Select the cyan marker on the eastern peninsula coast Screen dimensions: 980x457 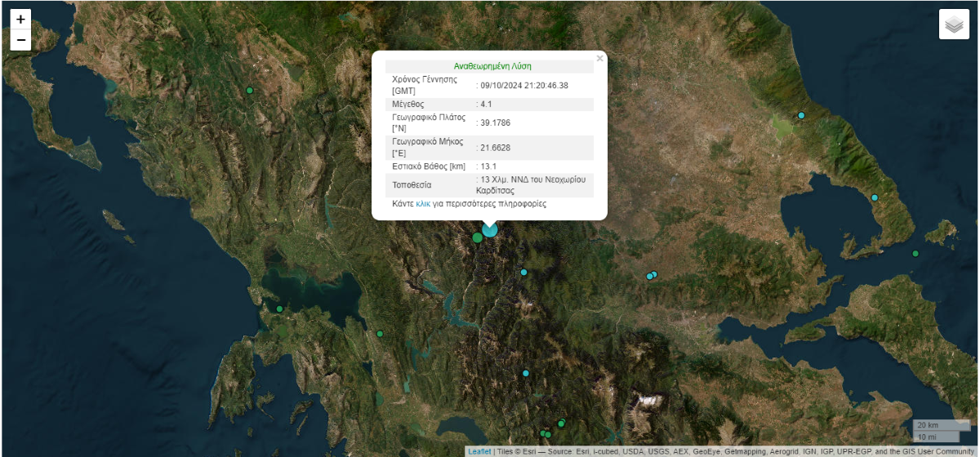click(x=875, y=197)
